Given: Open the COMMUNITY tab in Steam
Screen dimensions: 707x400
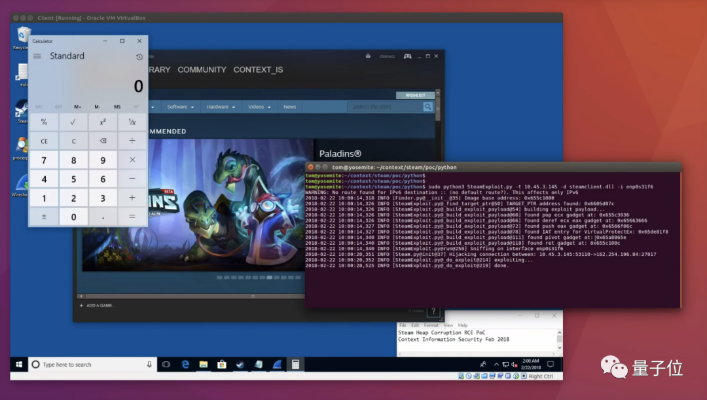Looking at the screenshot, I should [202, 70].
